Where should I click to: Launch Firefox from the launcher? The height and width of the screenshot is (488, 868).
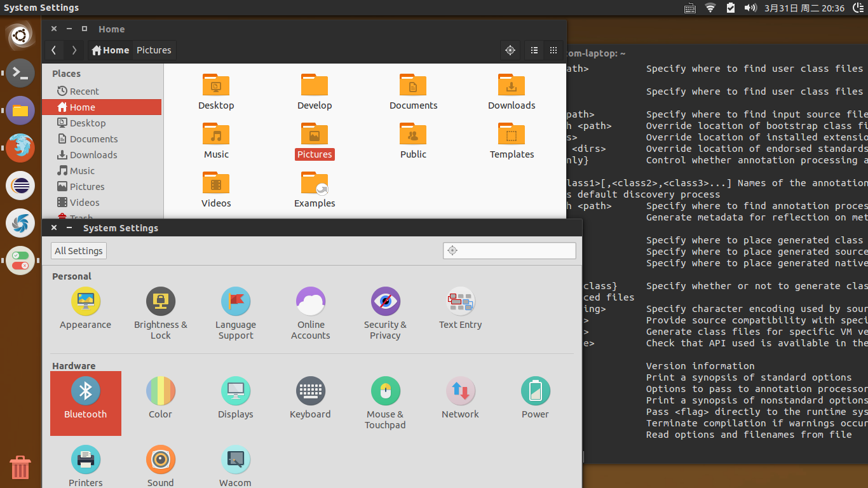point(20,148)
